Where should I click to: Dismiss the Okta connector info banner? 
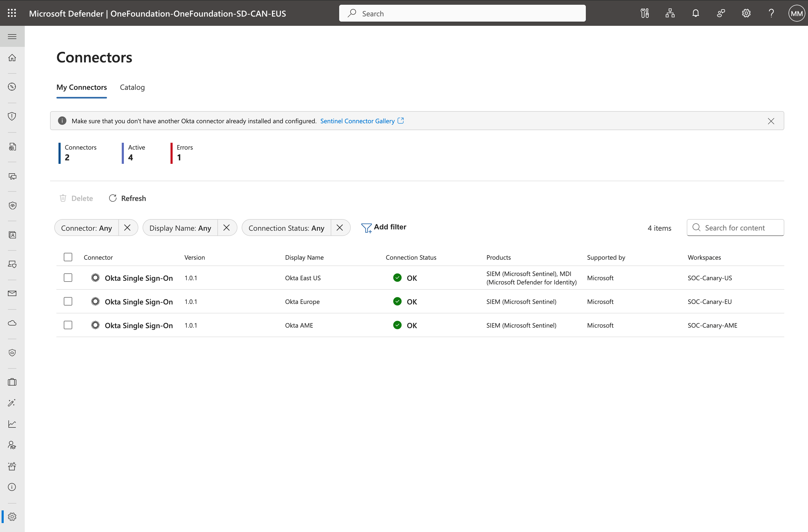click(x=771, y=121)
